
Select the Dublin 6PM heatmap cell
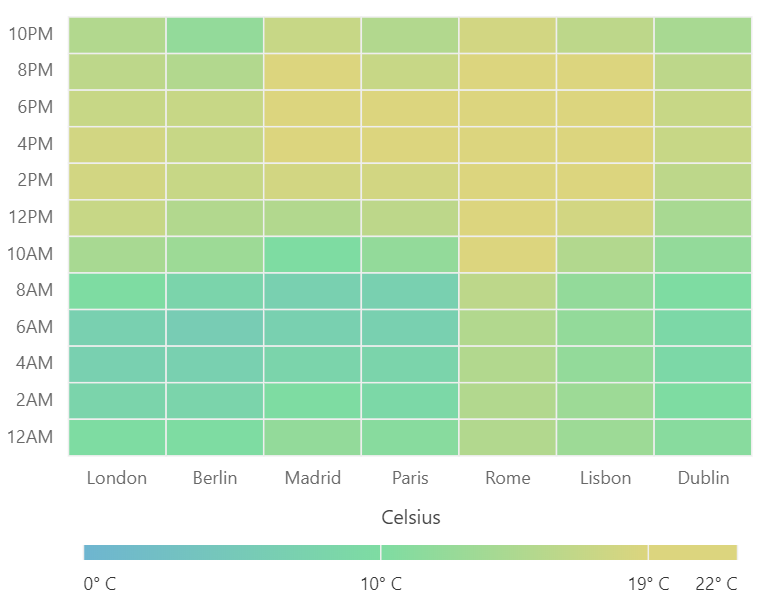703,108
